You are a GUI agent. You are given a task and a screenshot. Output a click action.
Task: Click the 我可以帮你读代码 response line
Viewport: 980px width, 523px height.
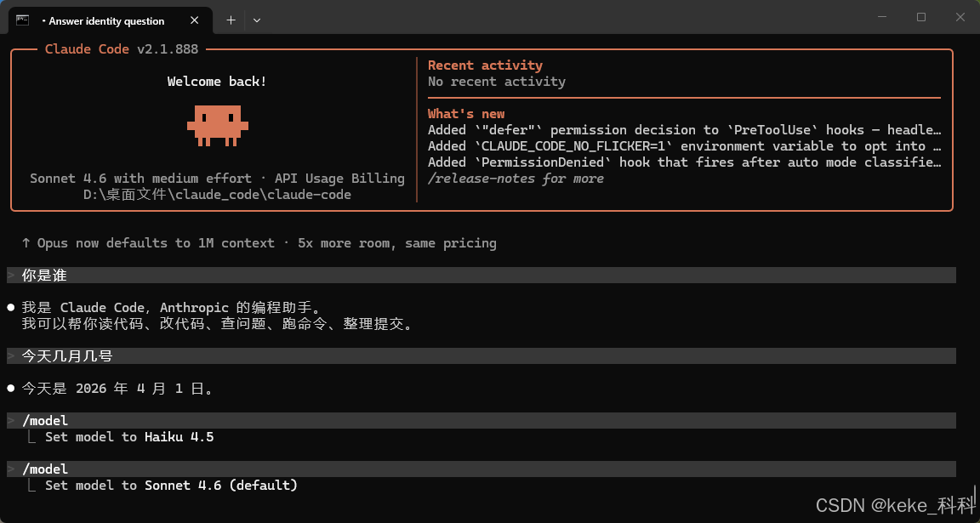(x=218, y=324)
